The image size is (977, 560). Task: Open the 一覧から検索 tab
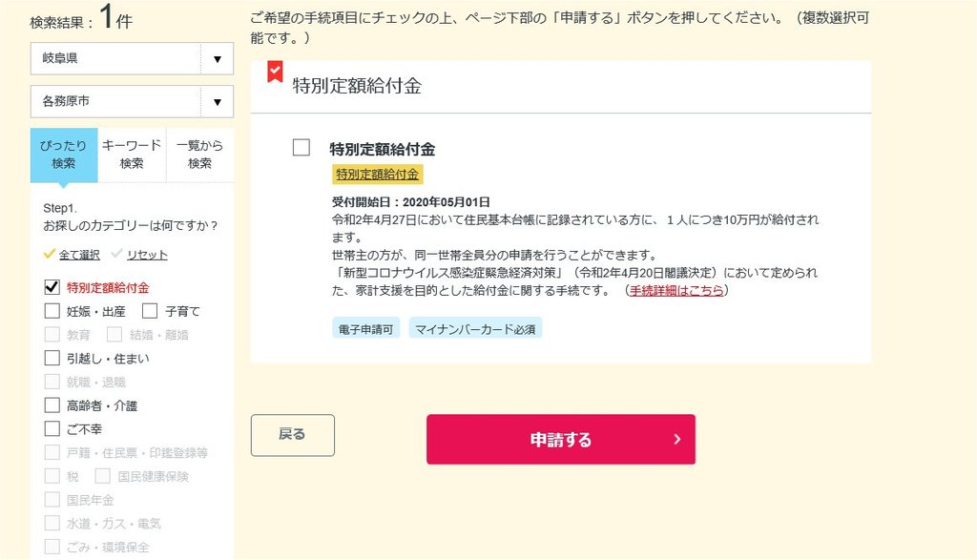tap(200, 155)
